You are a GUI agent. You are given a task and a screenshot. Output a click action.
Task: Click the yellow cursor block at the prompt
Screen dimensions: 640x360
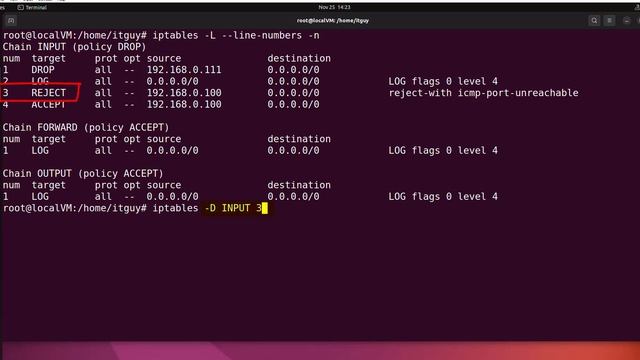[264, 208]
